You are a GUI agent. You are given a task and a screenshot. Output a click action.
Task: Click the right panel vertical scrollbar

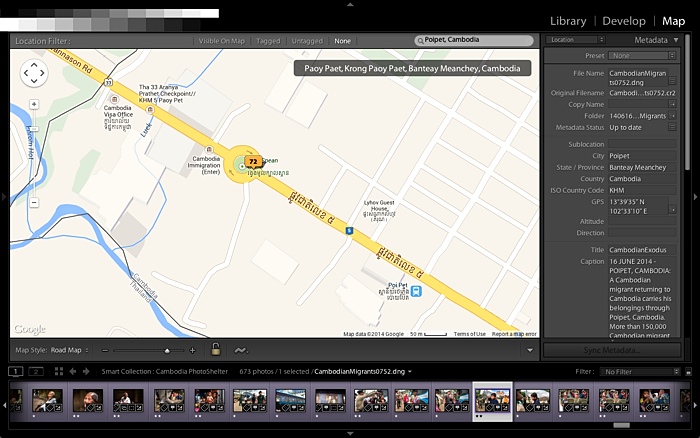tap(688, 103)
